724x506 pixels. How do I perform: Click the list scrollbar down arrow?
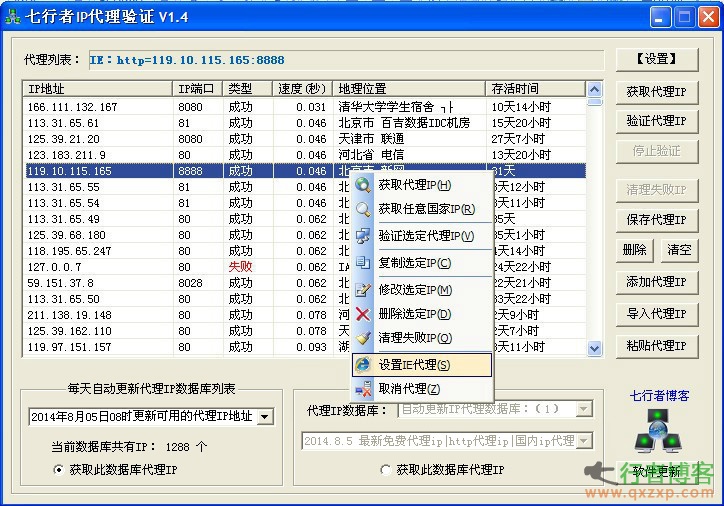click(594, 349)
